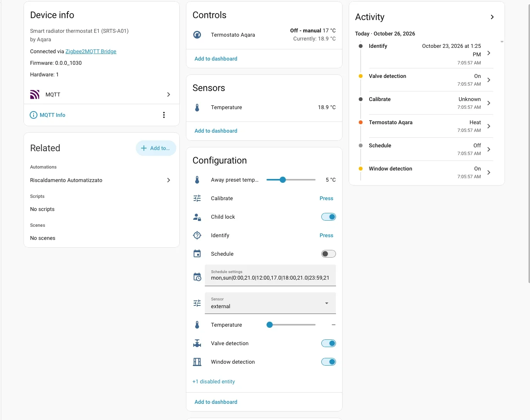
Task: Open the three-dot menu beside MQTT Info
Action: [x=164, y=115]
